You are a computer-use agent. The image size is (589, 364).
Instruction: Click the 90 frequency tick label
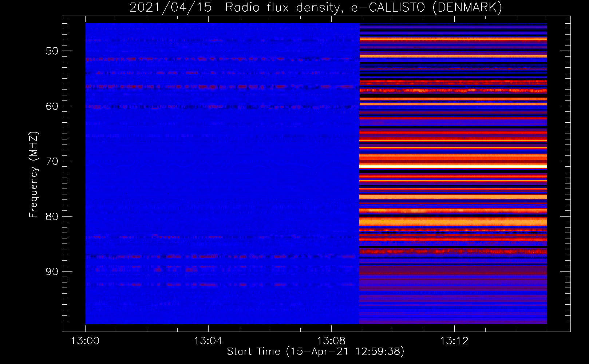click(x=52, y=272)
